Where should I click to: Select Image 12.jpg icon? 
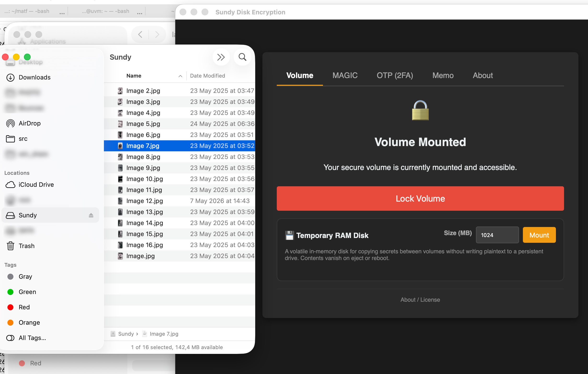(120, 201)
